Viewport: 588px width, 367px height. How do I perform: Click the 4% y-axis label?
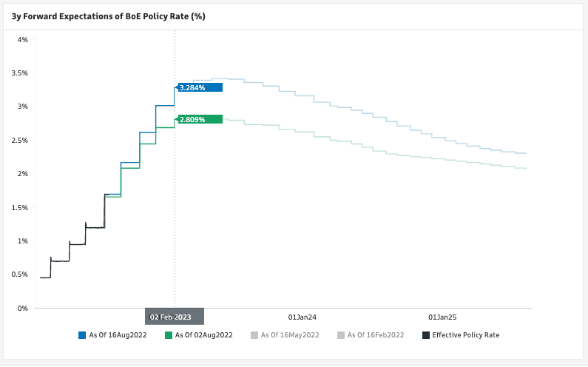coord(23,39)
